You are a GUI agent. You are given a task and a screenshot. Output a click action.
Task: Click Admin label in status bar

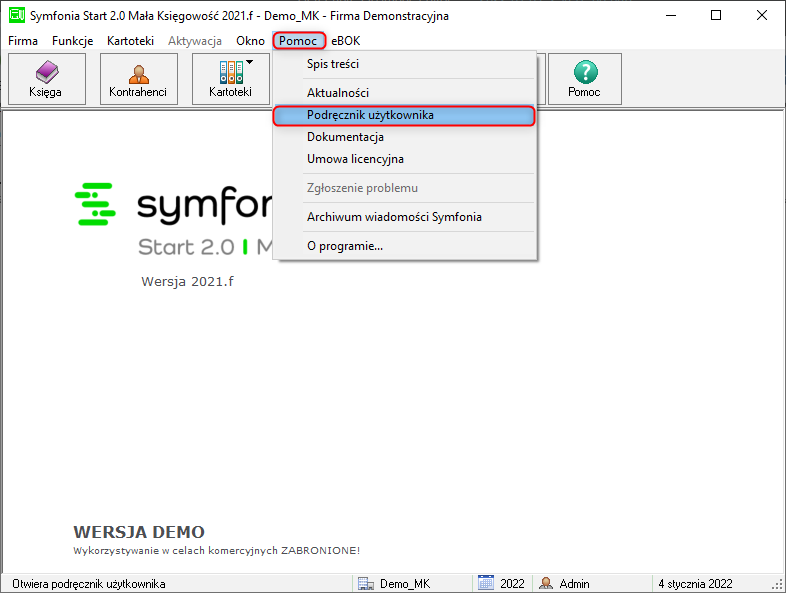click(574, 584)
